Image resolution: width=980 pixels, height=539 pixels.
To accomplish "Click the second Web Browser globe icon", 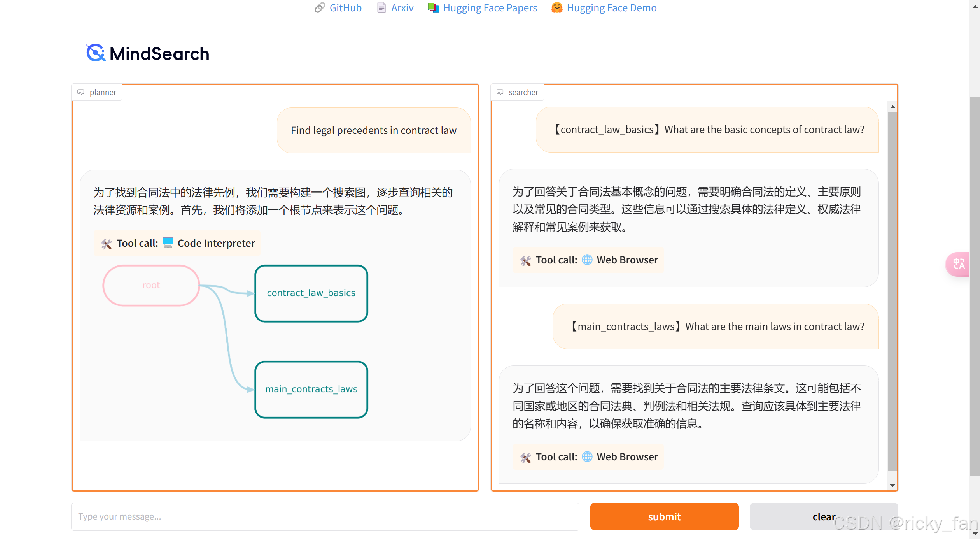I will click(587, 456).
